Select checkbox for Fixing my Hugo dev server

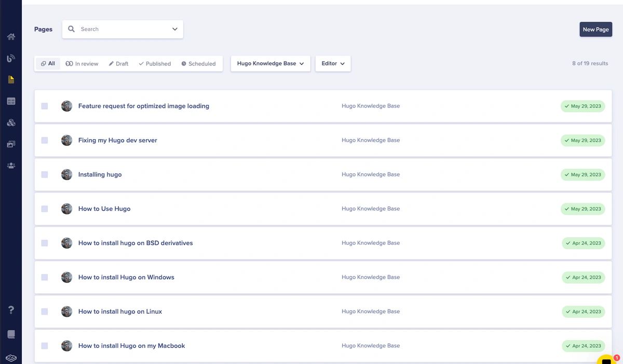coord(45,140)
